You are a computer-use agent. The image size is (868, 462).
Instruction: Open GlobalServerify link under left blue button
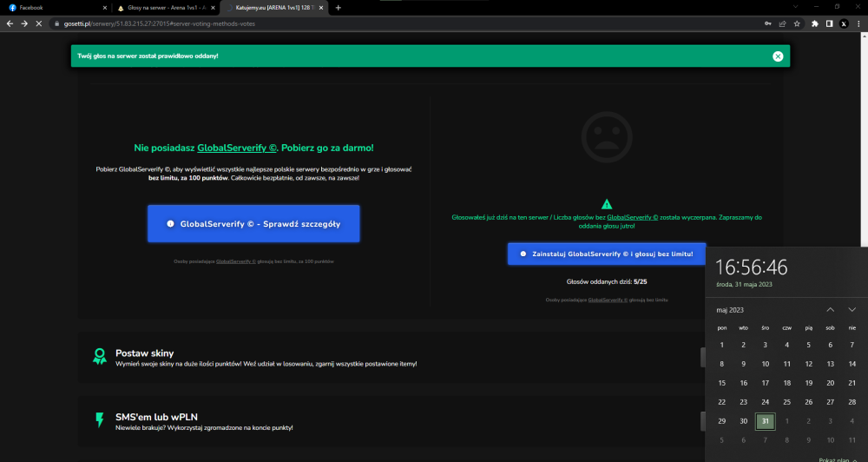pos(236,261)
